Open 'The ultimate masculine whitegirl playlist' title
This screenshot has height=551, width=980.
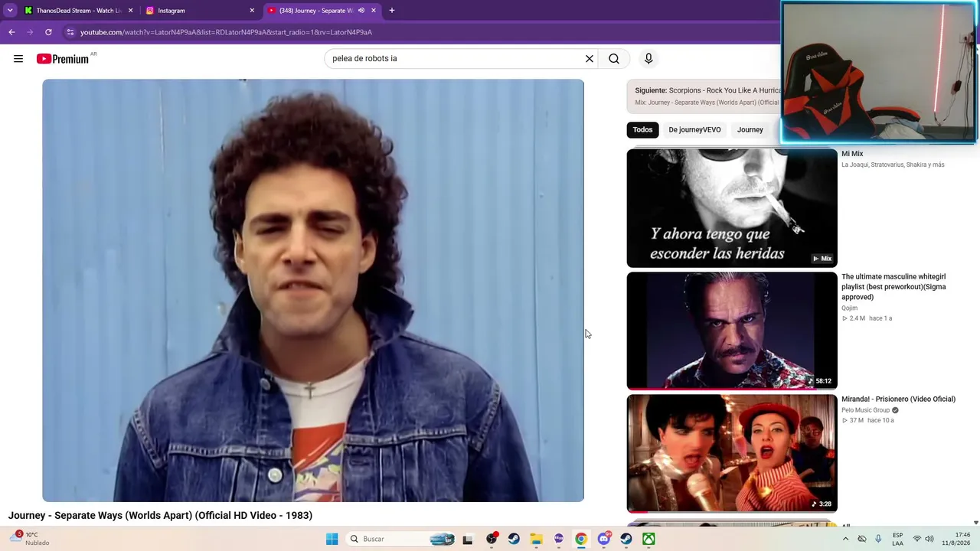click(893, 287)
